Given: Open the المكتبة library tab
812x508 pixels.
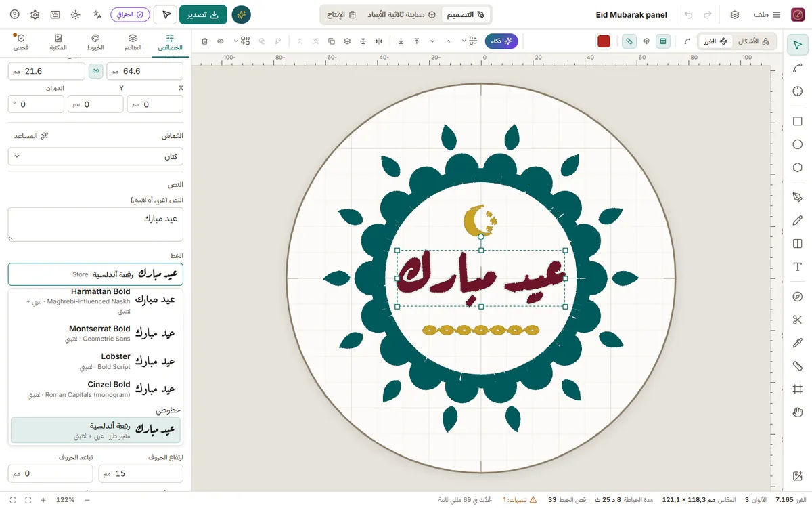Looking at the screenshot, I should coord(58,42).
